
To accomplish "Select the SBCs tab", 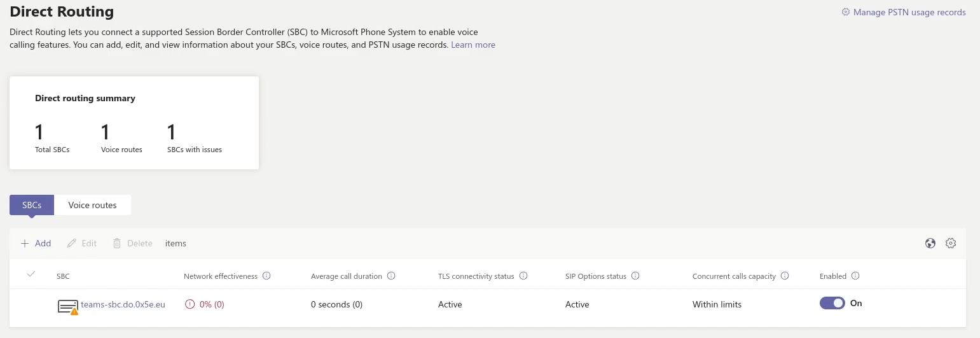I will [32, 205].
